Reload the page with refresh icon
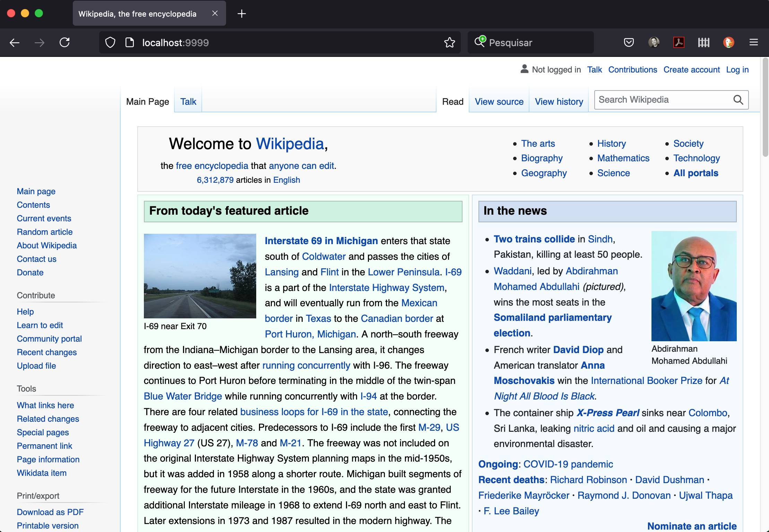The height and width of the screenshot is (532, 769). click(64, 43)
